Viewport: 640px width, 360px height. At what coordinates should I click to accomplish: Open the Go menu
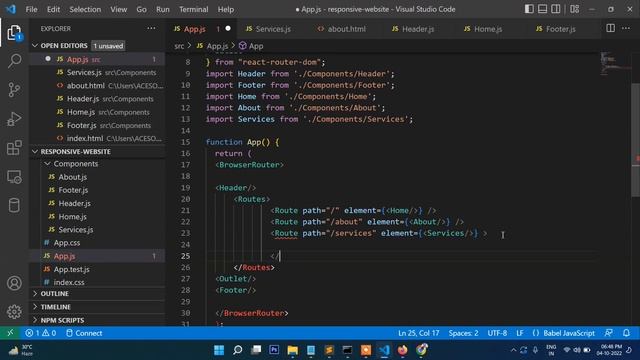(141, 9)
